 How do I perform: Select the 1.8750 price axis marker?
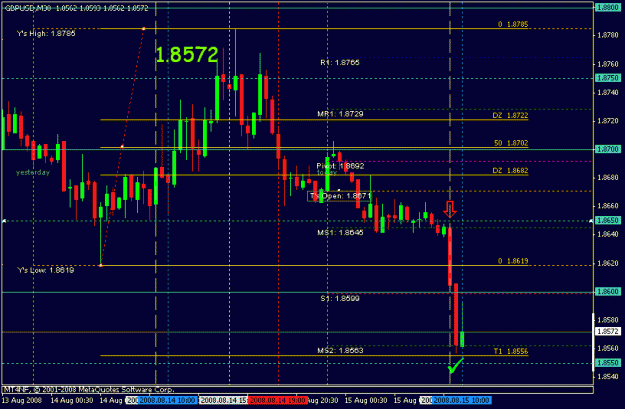click(x=608, y=78)
